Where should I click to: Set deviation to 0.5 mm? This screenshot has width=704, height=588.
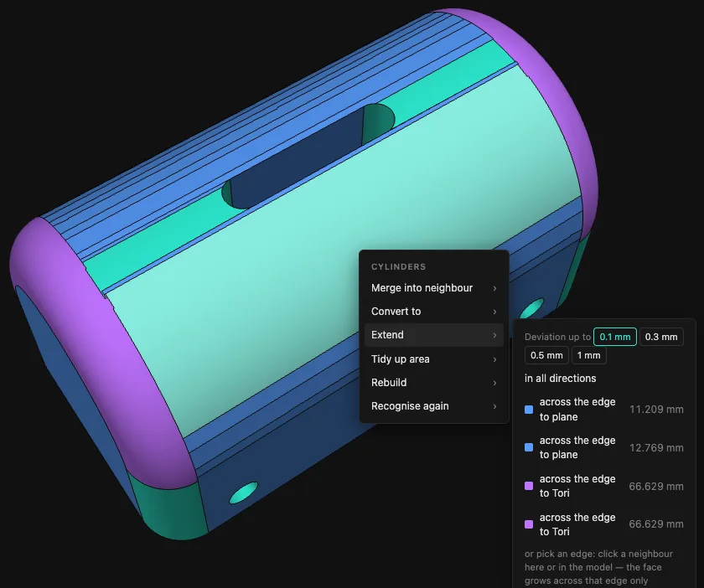pyautogui.click(x=546, y=355)
